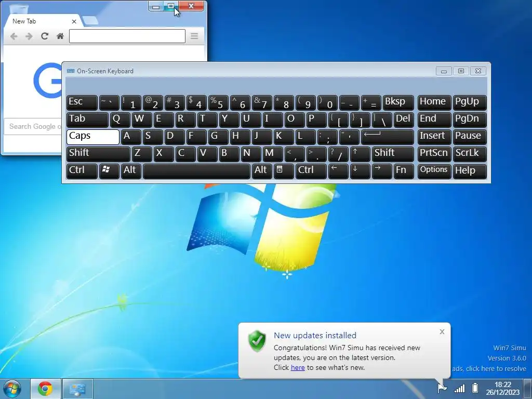This screenshot has width=532, height=399.
Task: Click the 'ads, click here to resolve' text
Action: [489, 368]
